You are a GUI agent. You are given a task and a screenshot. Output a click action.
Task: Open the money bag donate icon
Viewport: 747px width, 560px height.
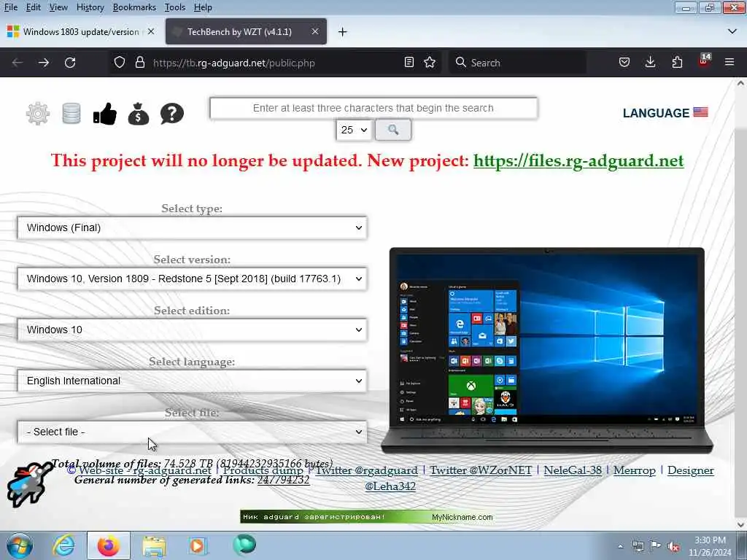[139, 114]
